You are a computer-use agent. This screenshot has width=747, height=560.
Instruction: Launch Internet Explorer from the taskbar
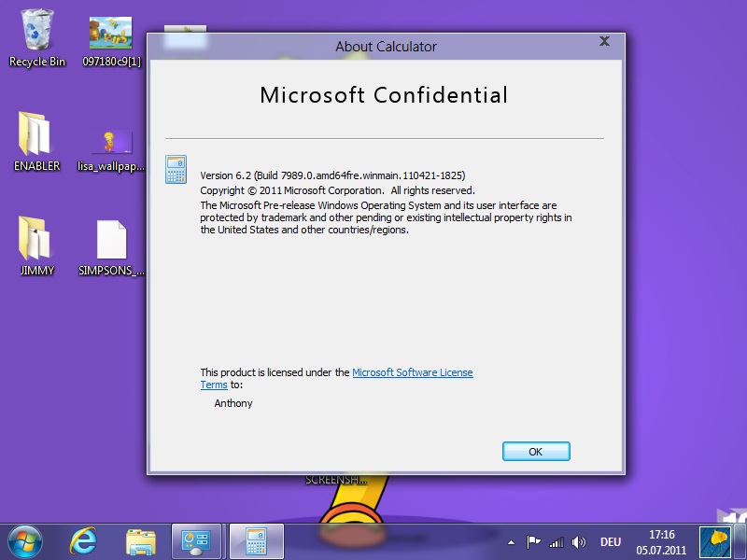coord(83,542)
